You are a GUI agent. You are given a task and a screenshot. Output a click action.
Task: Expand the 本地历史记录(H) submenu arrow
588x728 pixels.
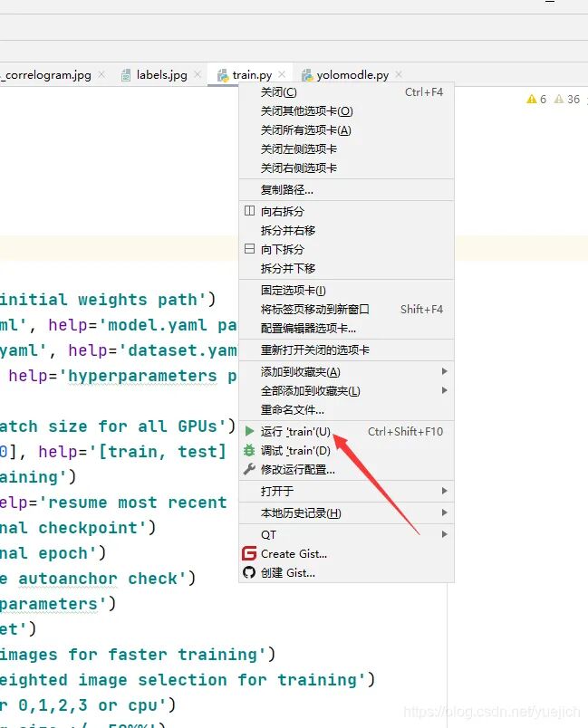445,512
